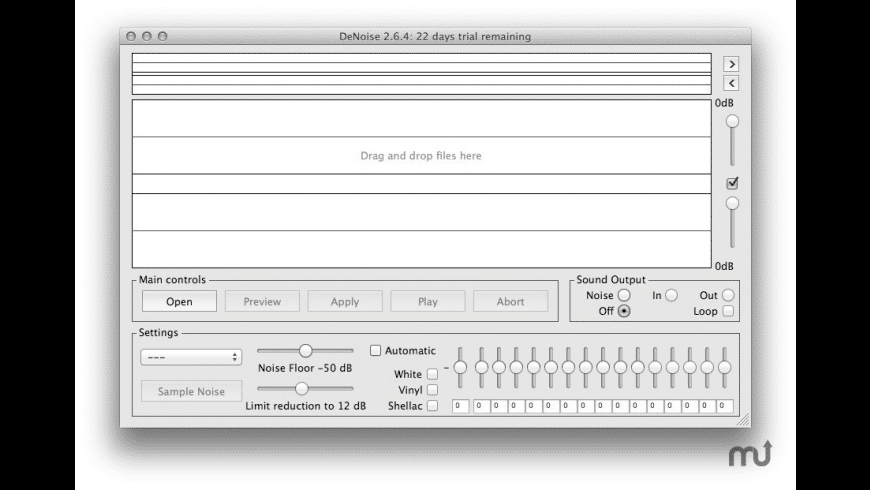Click the Apply button
Image resolution: width=870 pixels, height=490 pixels.
pos(345,301)
